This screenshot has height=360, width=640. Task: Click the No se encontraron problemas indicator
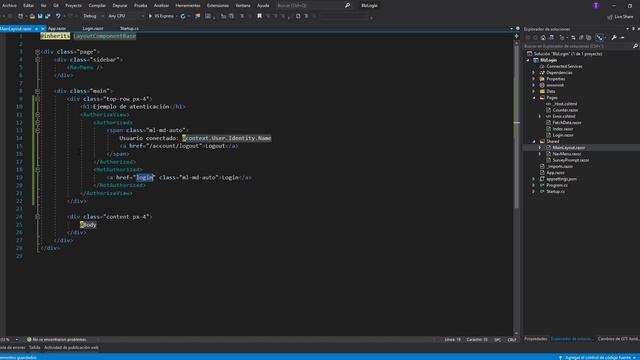pos(57,340)
